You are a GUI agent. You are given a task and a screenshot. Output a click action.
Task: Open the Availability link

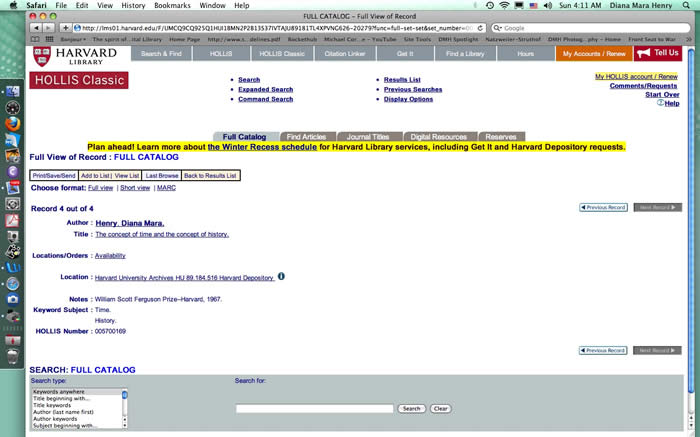point(110,255)
